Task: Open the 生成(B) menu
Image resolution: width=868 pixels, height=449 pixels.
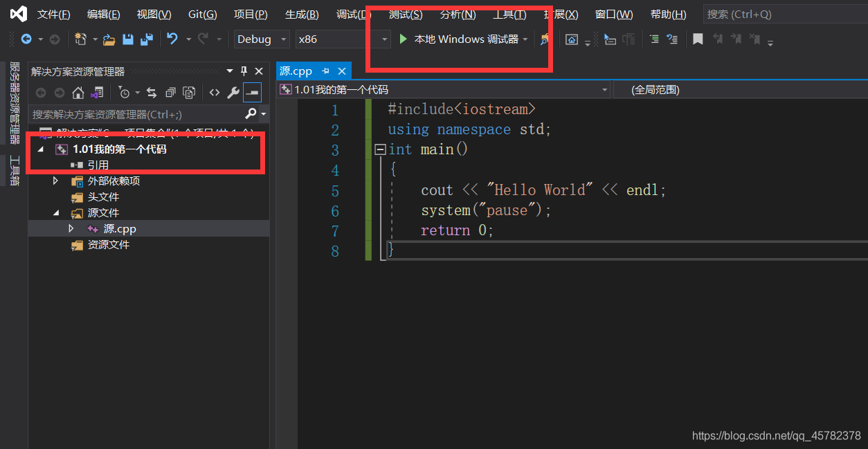Action: pyautogui.click(x=302, y=14)
